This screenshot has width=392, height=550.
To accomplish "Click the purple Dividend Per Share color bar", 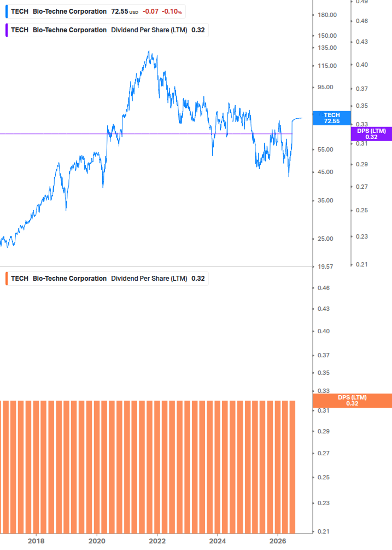I will 7,30.
